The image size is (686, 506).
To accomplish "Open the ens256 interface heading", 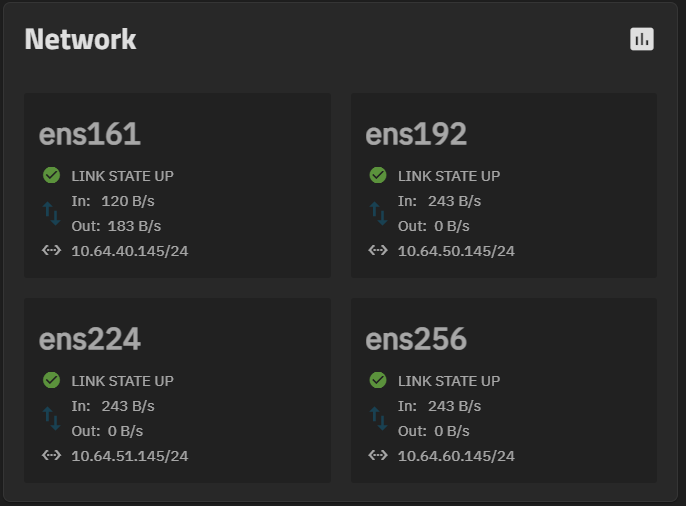I will click(416, 339).
